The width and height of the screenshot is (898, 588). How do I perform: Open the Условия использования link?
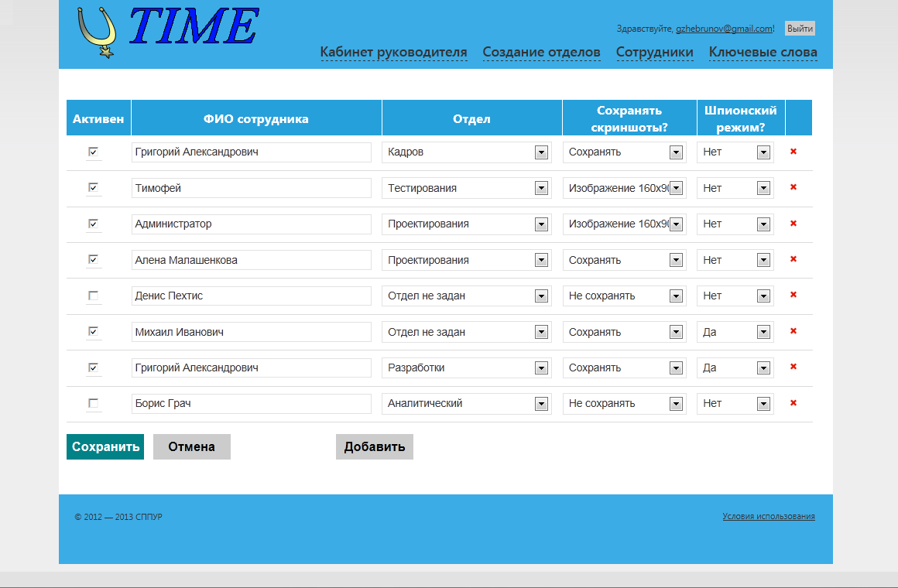coord(768,515)
